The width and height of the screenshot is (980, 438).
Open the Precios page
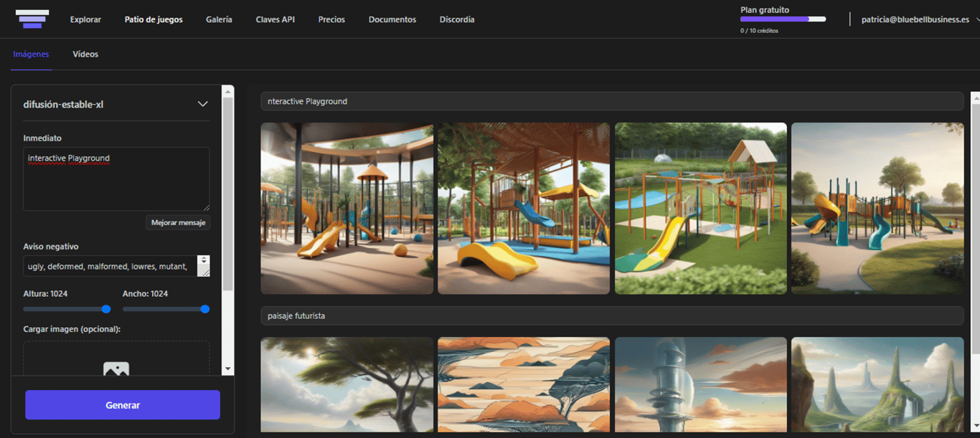click(x=331, y=19)
